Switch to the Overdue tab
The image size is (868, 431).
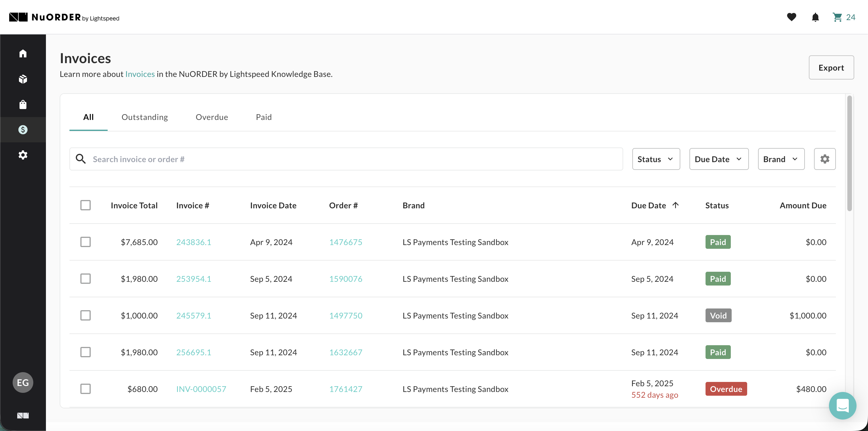coord(212,117)
